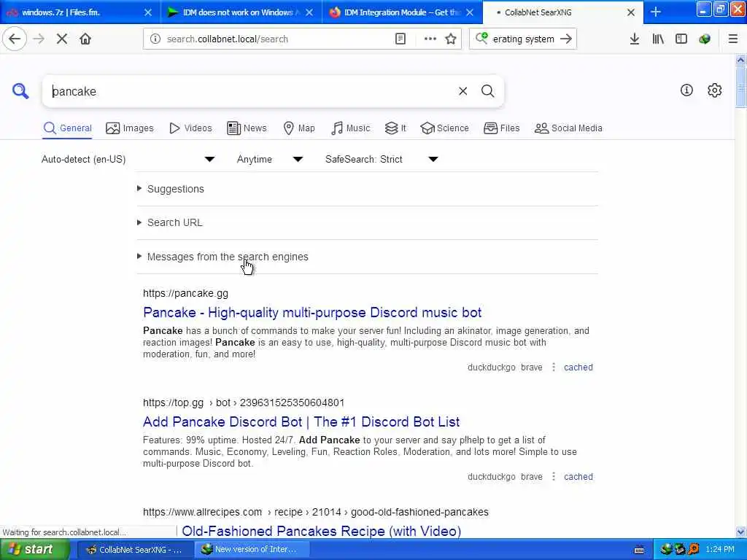Click the browser address bar URL
The height and width of the screenshot is (560, 747).
pyautogui.click(x=228, y=39)
